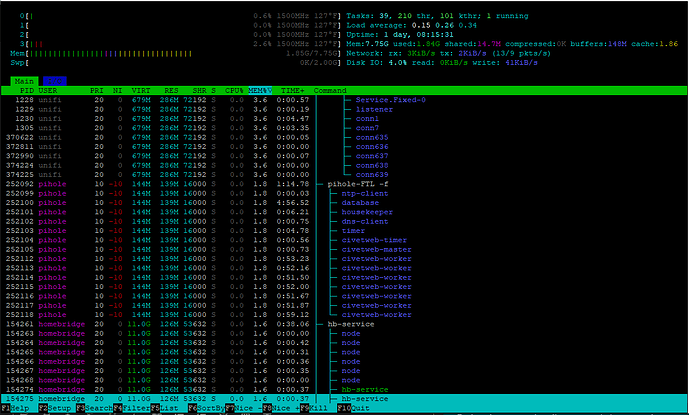
Task: Switch to the I/O tab
Action: [53, 79]
